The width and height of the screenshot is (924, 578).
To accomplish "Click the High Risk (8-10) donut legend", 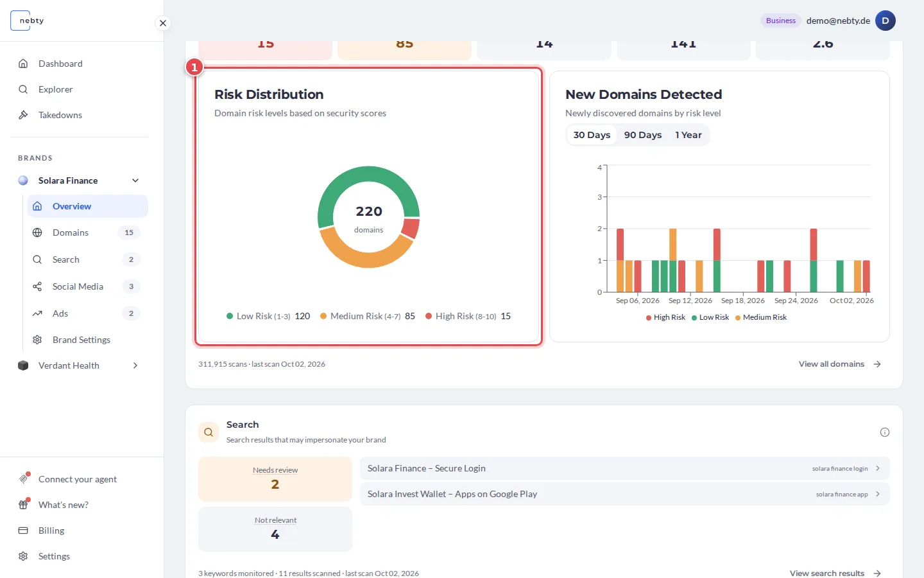I will [x=468, y=316].
